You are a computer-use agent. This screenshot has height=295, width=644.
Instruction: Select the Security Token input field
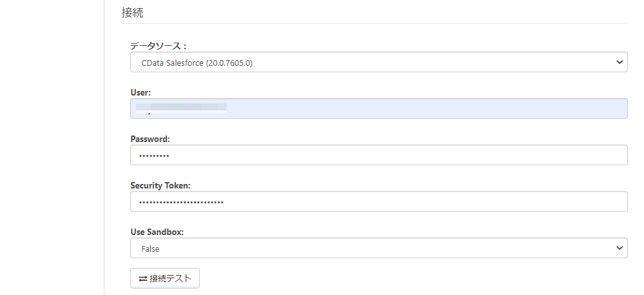[x=378, y=202]
